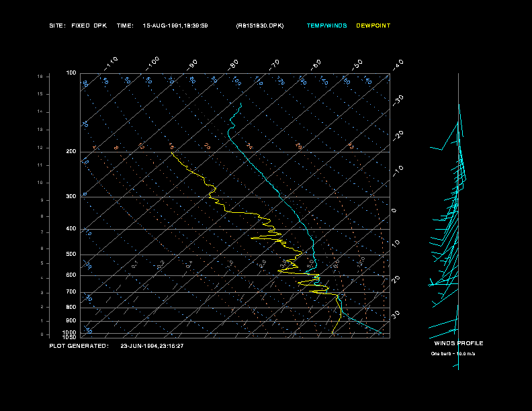The width and height of the screenshot is (532, 411).
Task: Click the -80 temperature label at the top
Action: click(x=232, y=65)
